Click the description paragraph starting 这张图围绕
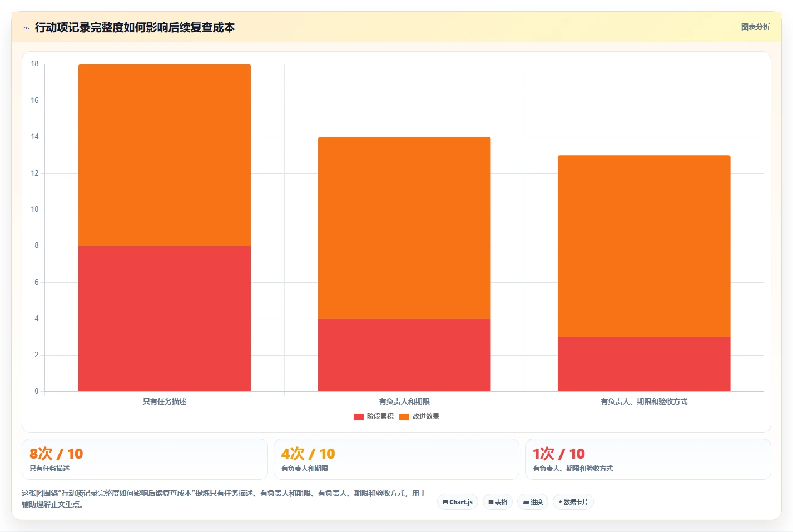793x532 pixels. pos(224,499)
